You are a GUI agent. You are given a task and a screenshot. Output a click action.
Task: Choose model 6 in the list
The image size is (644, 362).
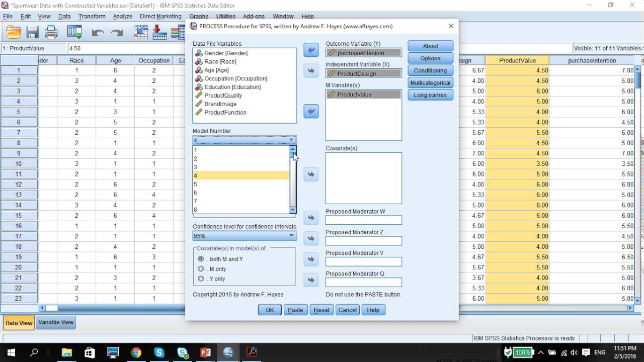coord(241,193)
